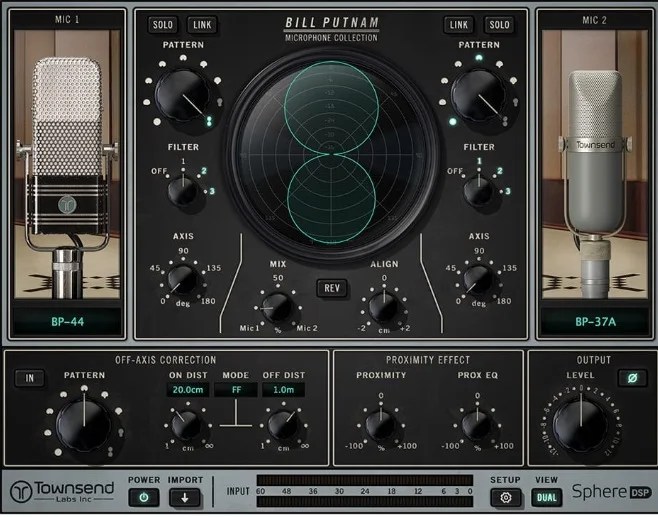Open the BP-44 microphone model selector
Viewport: 658px width, 517px height.
tap(67, 322)
